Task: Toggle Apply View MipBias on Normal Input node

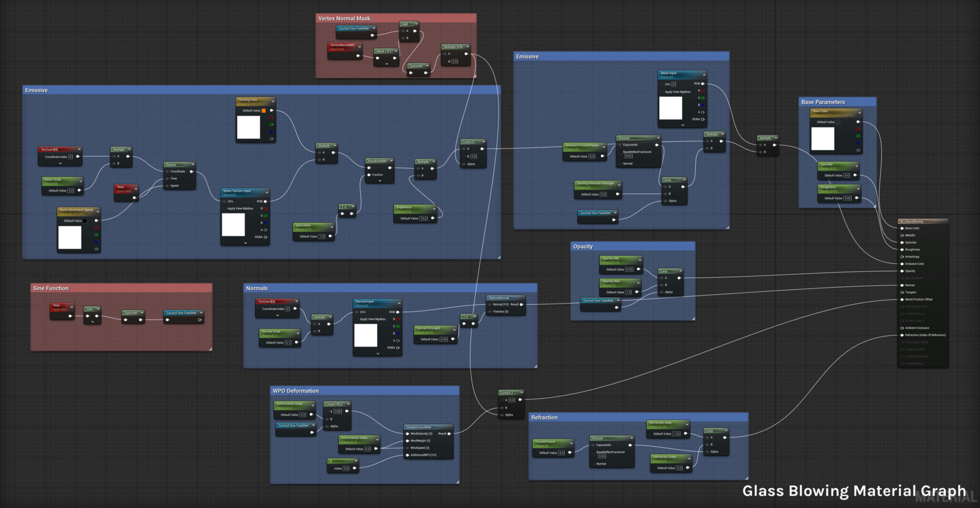Action: [x=356, y=319]
